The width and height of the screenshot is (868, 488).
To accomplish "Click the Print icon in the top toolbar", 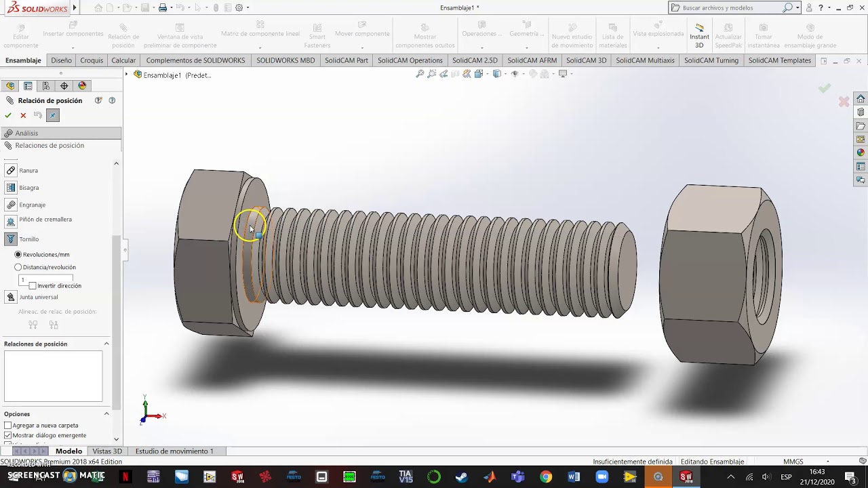I will click(x=163, y=8).
